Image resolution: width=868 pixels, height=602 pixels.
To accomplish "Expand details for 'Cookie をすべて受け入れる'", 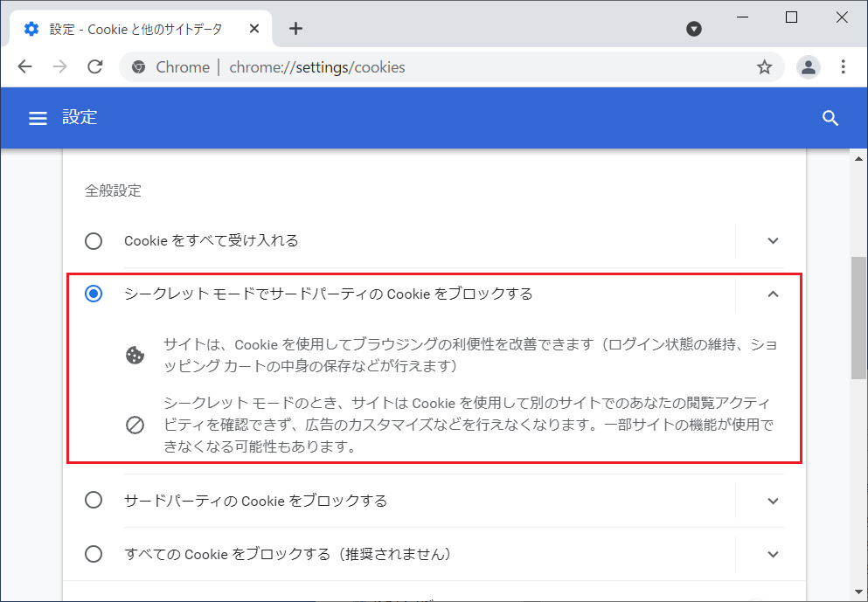I will coord(773,240).
